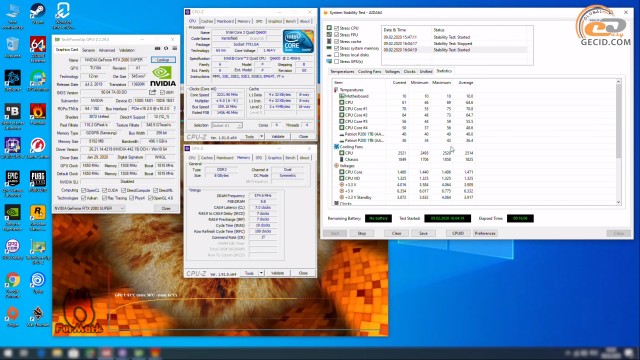Collapse the Temperatures group in AIDA64 statistics
The width and height of the screenshot is (640, 360).
click(336, 90)
